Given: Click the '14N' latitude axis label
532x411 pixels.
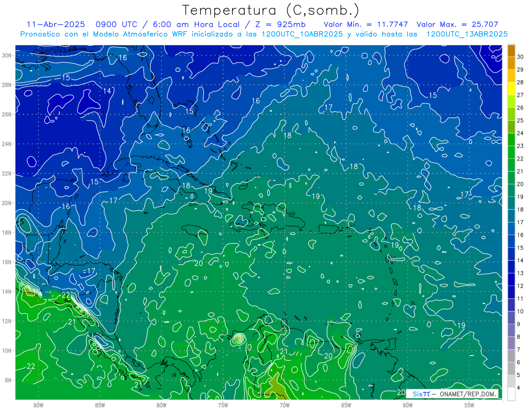Looking at the screenshot, I should tap(8, 291).
